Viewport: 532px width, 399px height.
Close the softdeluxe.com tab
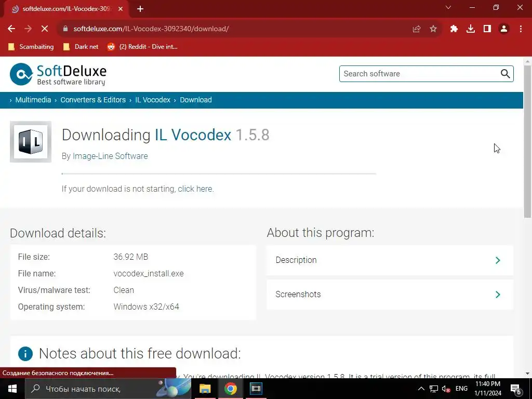(x=121, y=9)
